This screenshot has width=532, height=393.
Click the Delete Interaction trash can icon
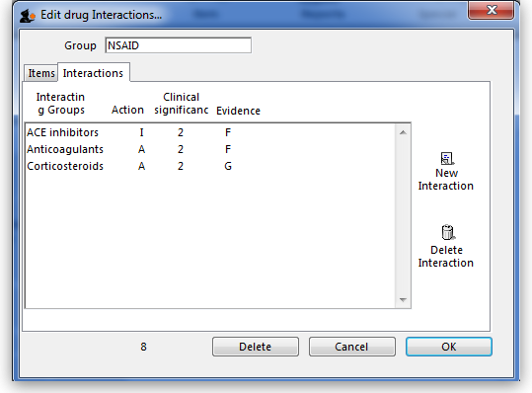(447, 232)
